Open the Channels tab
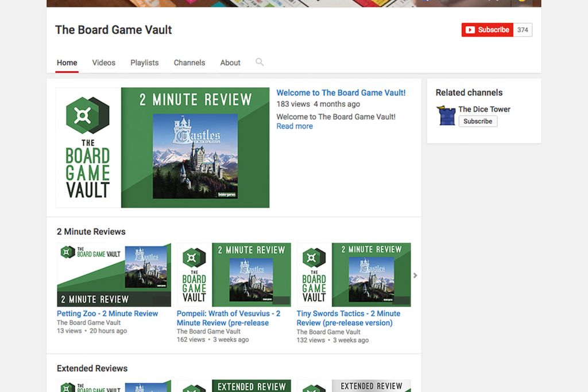This screenshot has width=588, height=392. pos(189,63)
